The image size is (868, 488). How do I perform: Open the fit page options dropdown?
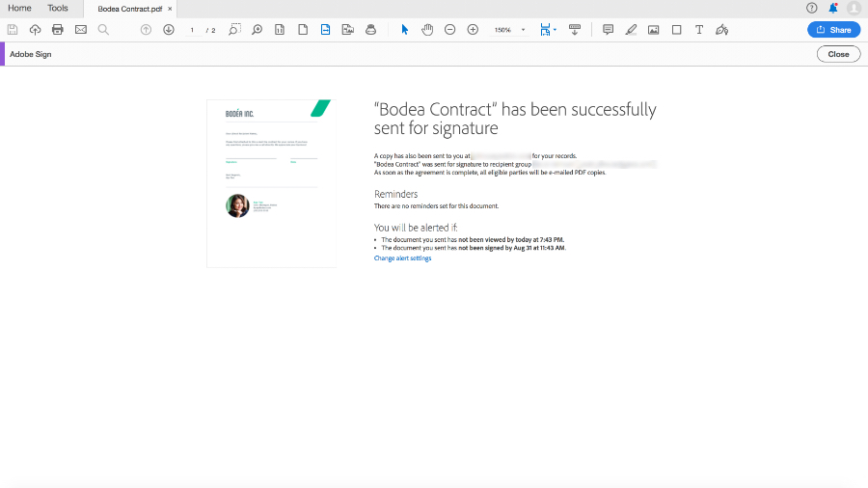coord(548,30)
